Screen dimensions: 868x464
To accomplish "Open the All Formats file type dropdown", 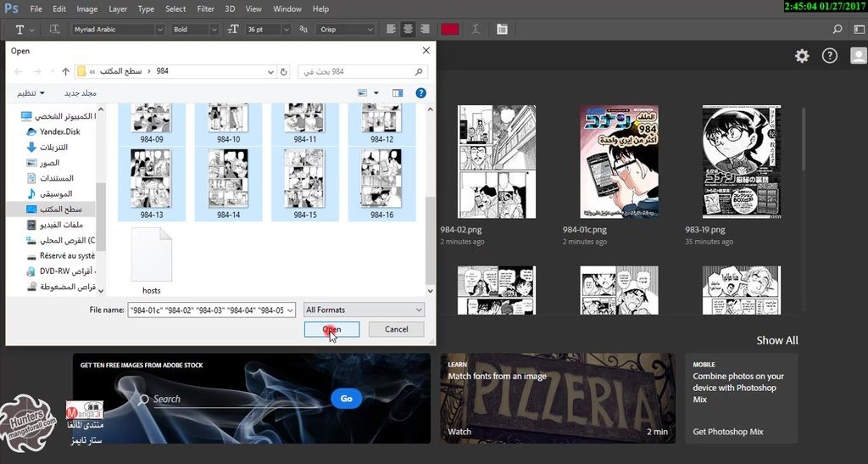I will (364, 310).
